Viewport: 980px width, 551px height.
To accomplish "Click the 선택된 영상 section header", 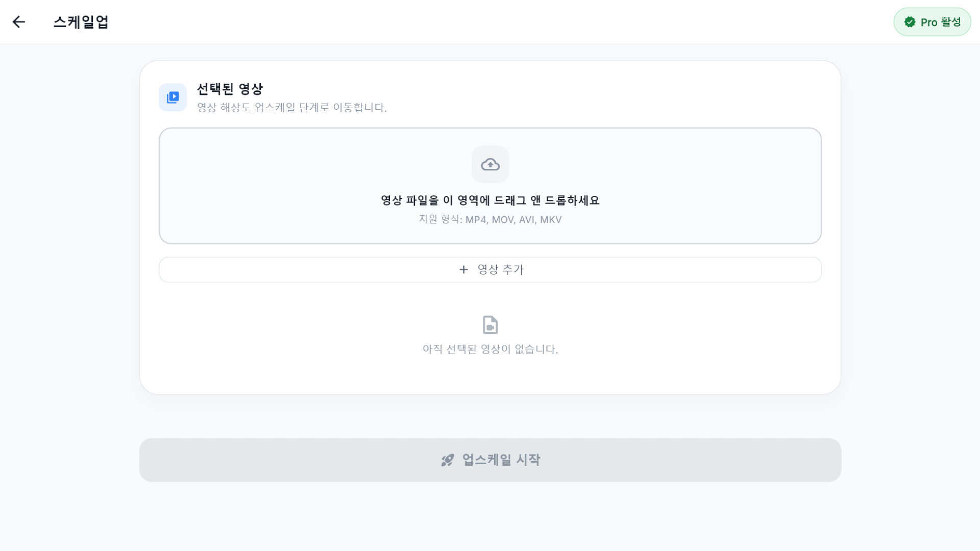I will click(230, 89).
